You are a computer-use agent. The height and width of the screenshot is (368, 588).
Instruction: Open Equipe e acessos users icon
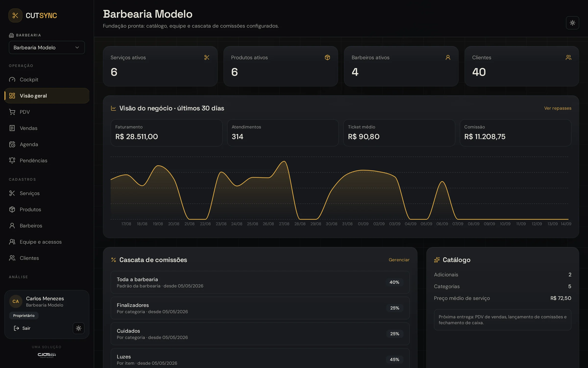coord(12,242)
